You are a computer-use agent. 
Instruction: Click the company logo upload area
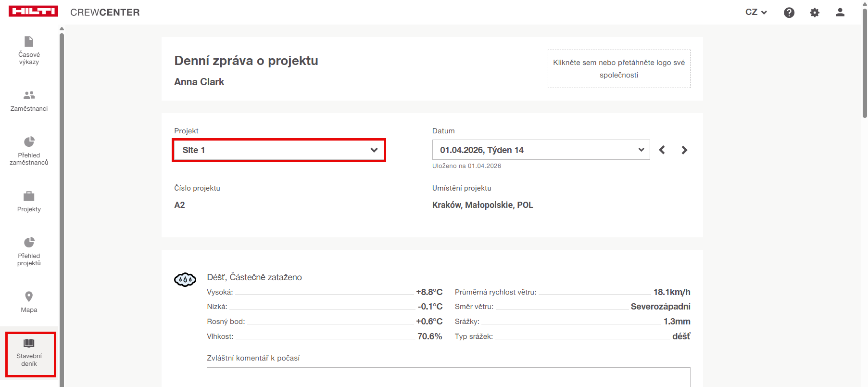pyautogui.click(x=618, y=69)
